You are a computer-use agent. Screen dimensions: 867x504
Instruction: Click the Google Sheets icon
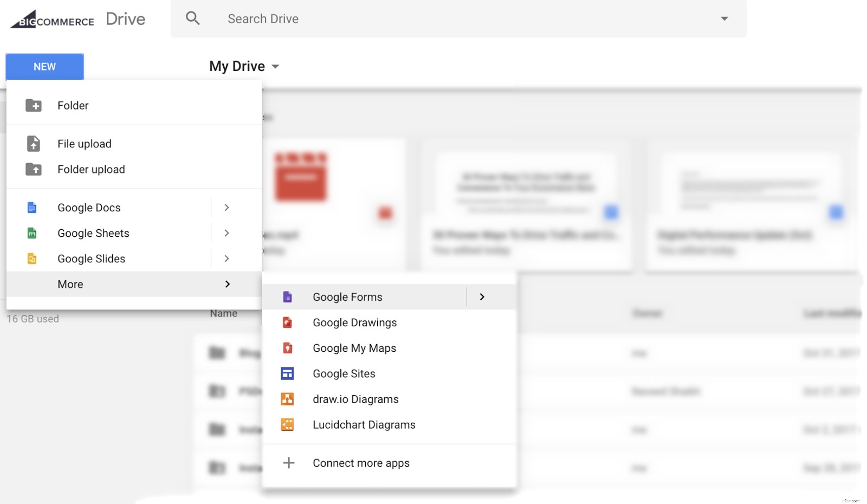[32, 233]
